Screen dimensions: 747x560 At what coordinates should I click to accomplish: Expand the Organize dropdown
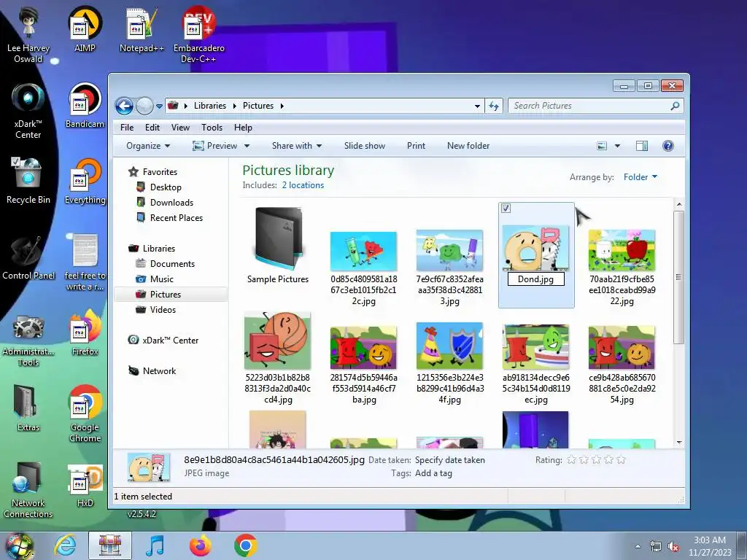[147, 146]
